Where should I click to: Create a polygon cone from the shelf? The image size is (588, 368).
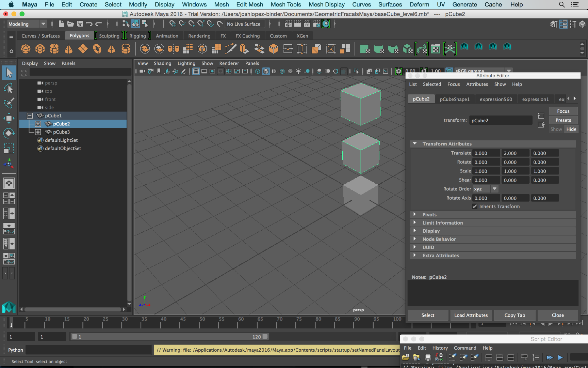click(x=68, y=49)
